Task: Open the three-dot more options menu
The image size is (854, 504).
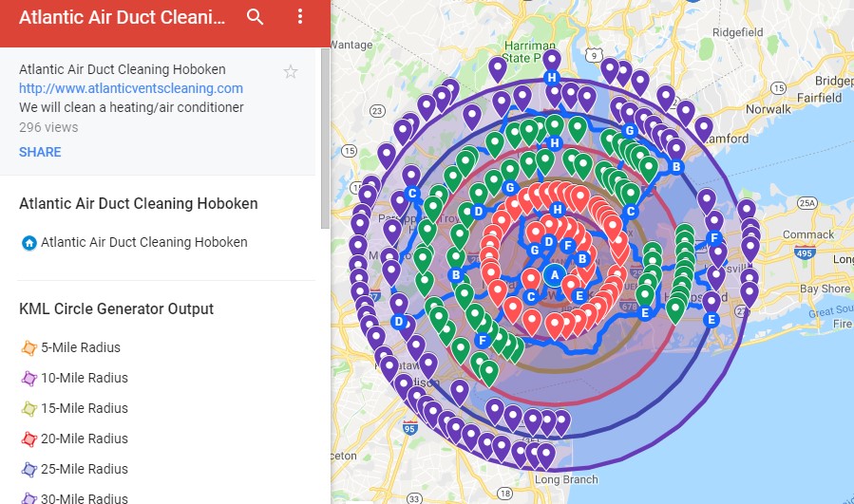Action: [x=300, y=16]
